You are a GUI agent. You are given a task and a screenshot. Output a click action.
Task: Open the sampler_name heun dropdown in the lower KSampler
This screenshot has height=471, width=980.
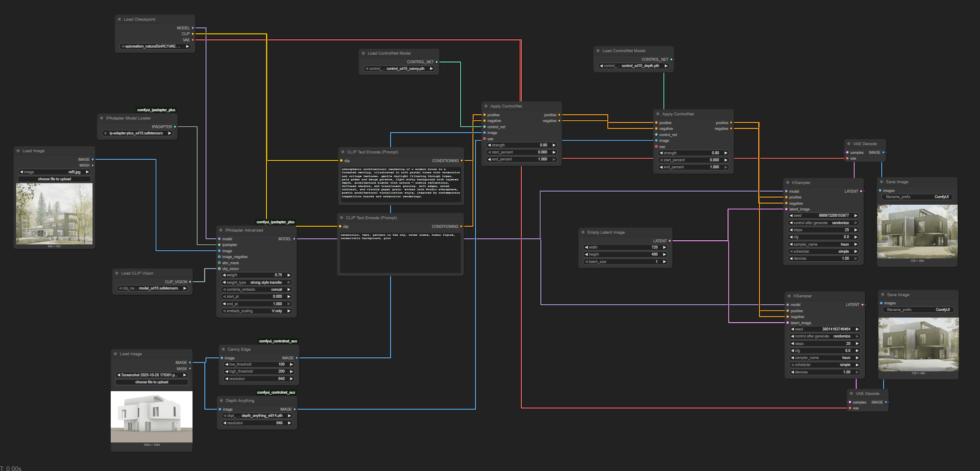point(825,358)
